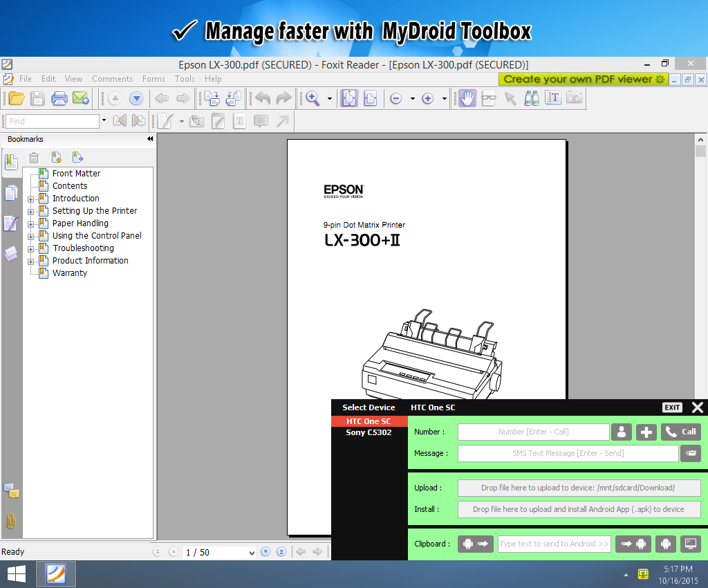Viewport: 708px width, 588px height.
Task: Click the Print icon in toolbar
Action: pos(59,98)
